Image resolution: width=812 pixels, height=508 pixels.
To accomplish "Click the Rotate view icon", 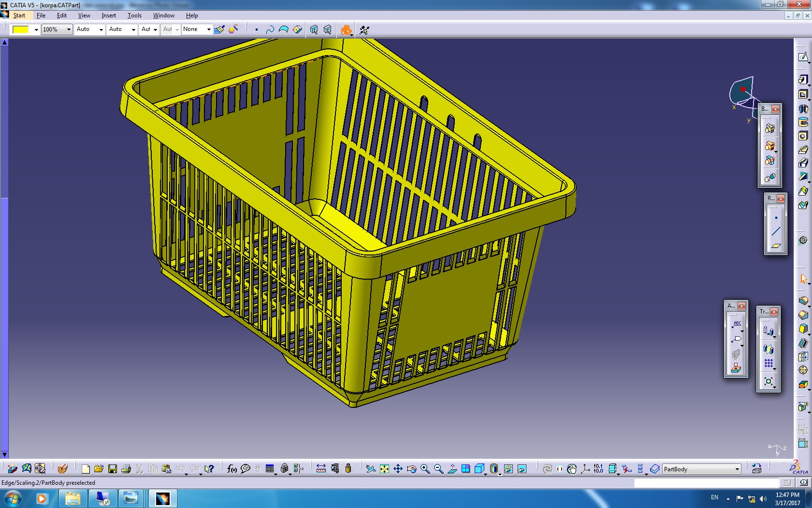I will point(411,469).
